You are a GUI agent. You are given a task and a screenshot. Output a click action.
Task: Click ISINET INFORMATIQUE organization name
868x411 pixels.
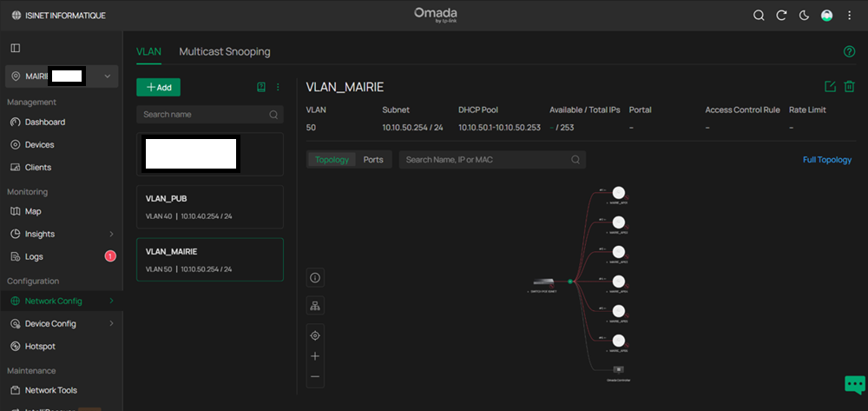(65, 16)
